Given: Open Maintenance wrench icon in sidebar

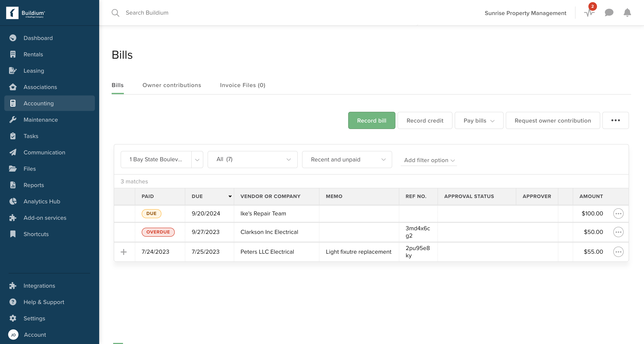Looking at the screenshot, I should pos(13,120).
